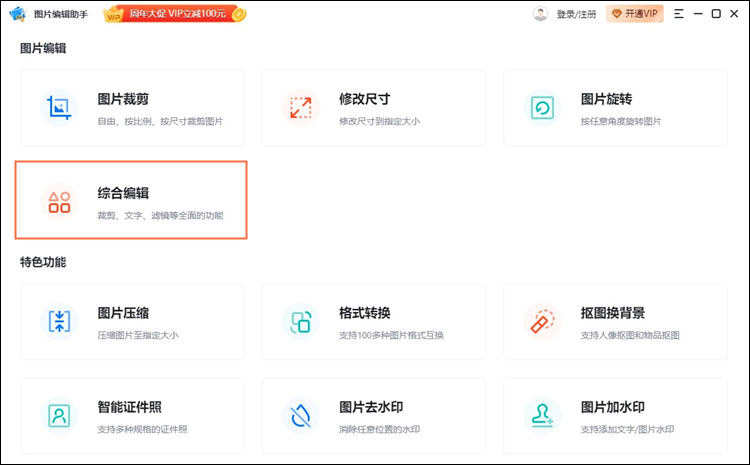The height and width of the screenshot is (465, 750).
Task: Click the app logo in title bar
Action: 17,14
